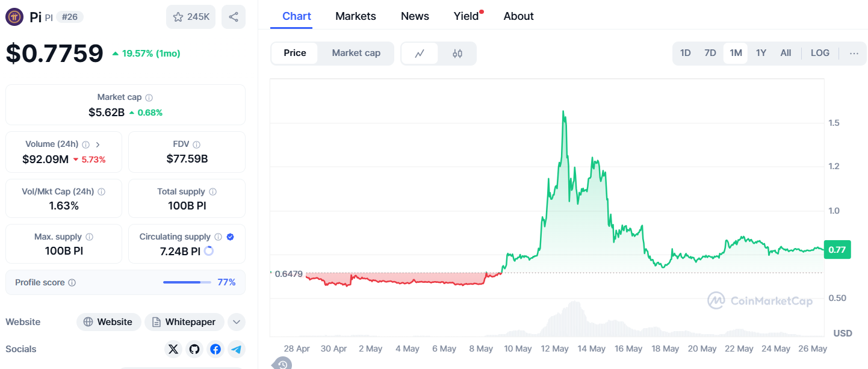This screenshot has height=369, width=868.
Task: Toggle LOG scale on chart
Action: pyautogui.click(x=820, y=53)
